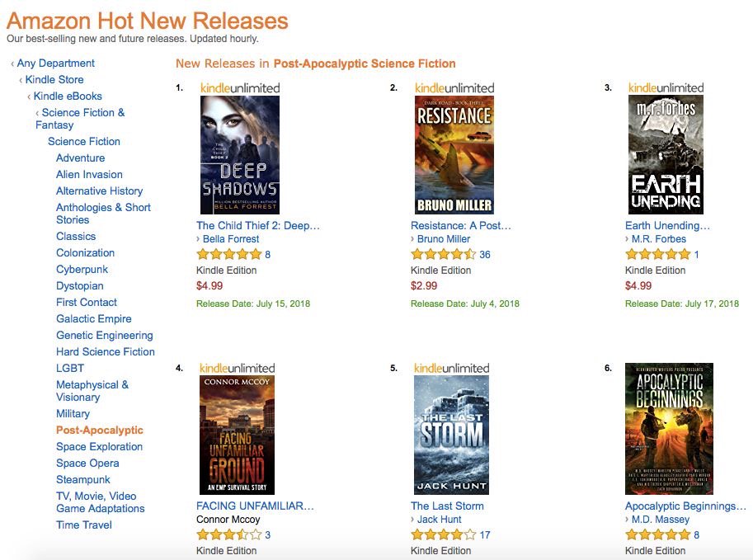Select Classics subcategory
Image resolution: width=753 pixels, height=560 pixels.
[76, 237]
